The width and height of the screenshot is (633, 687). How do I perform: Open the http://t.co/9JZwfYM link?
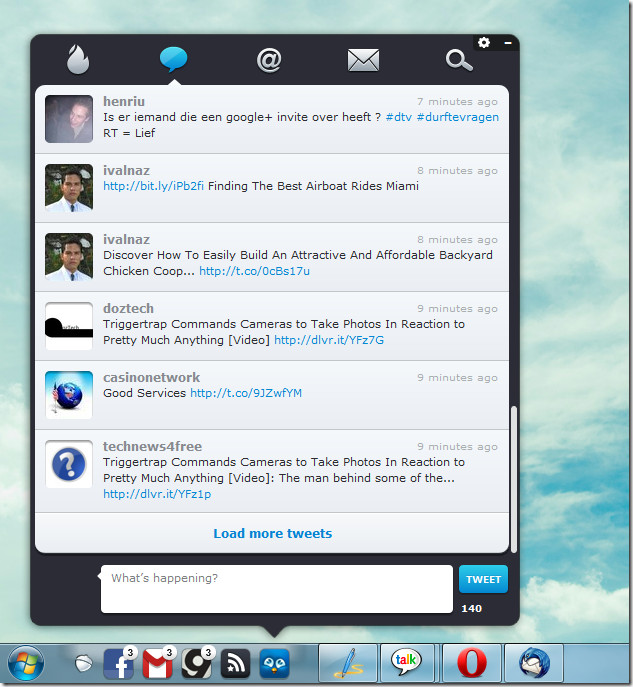[x=246, y=393]
